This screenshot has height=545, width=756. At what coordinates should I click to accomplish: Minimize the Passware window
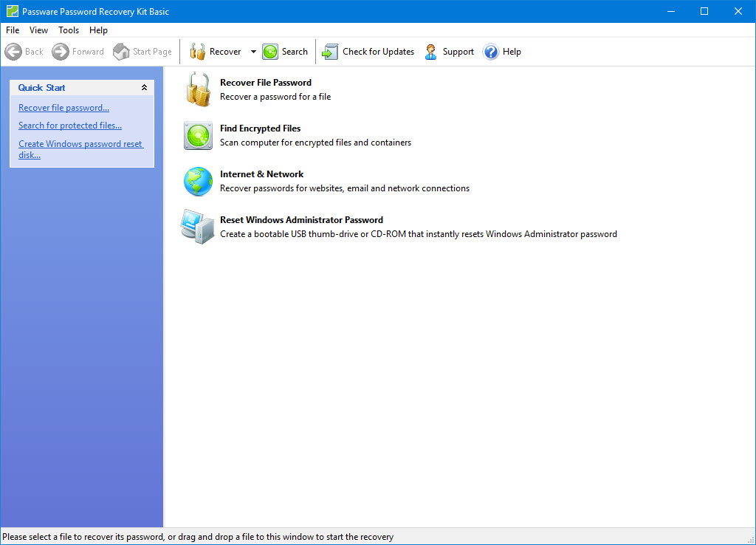coord(670,11)
